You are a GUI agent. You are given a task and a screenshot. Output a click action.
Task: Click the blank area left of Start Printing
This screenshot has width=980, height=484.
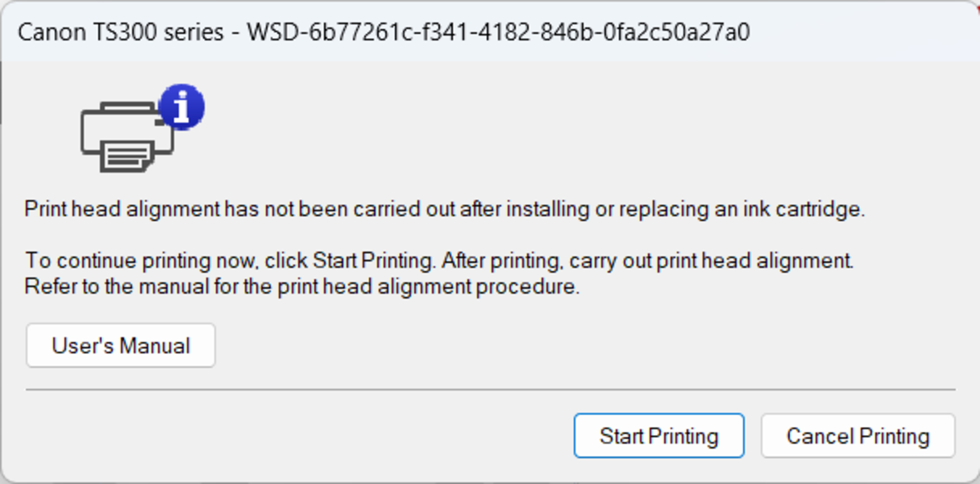pyautogui.click(x=304, y=436)
